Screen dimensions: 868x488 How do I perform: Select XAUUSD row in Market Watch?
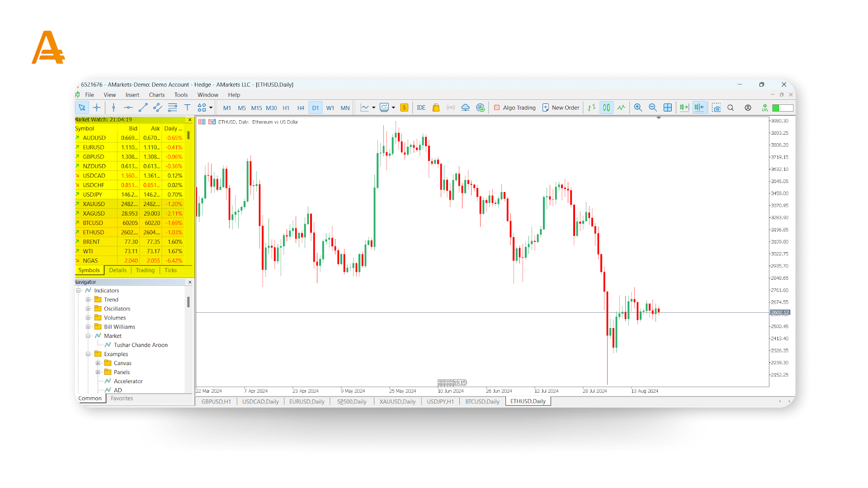pos(94,204)
